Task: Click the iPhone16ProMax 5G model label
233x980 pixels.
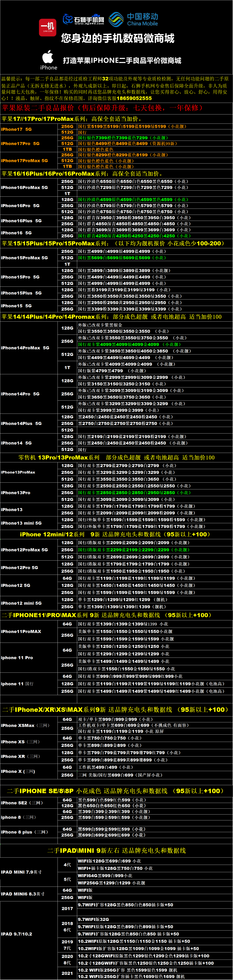Action: 24,188
